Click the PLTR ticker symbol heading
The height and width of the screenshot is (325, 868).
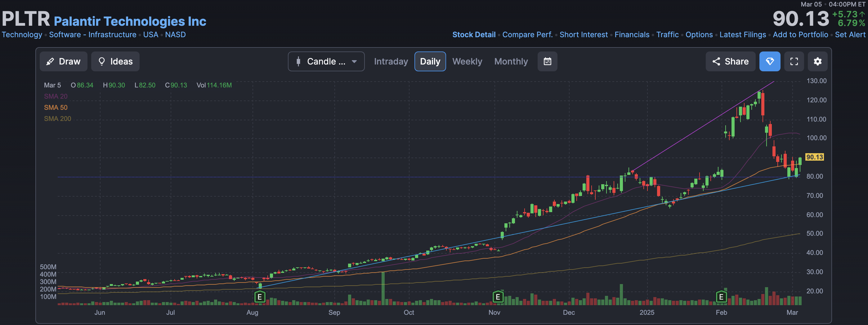pos(26,19)
